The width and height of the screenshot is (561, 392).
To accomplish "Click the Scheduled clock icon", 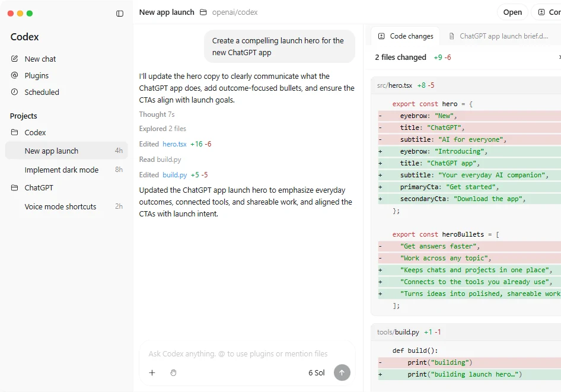I will click(x=14, y=91).
